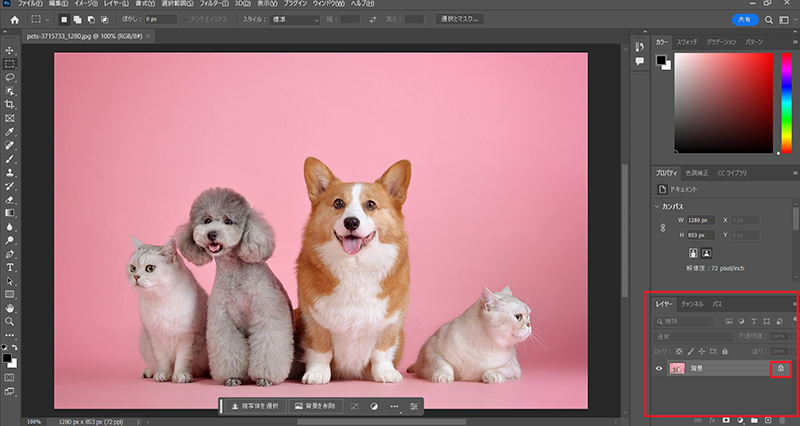Toggle lock transparent pixels

[x=679, y=352]
